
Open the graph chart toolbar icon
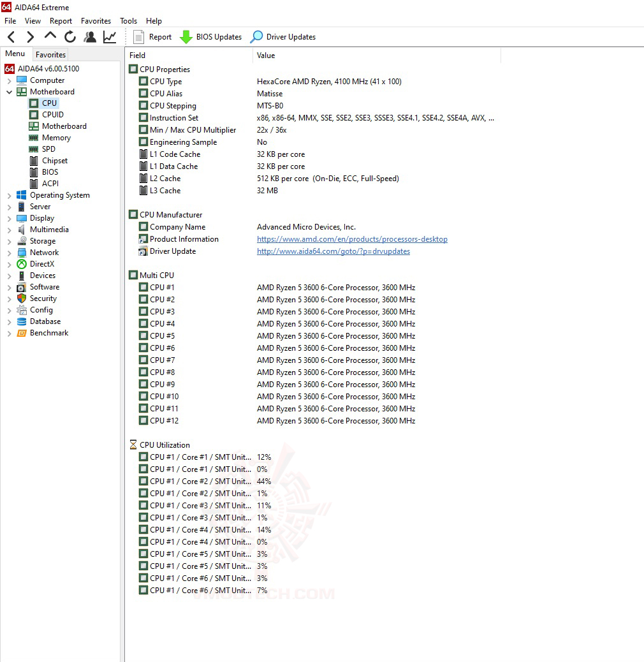pos(110,37)
